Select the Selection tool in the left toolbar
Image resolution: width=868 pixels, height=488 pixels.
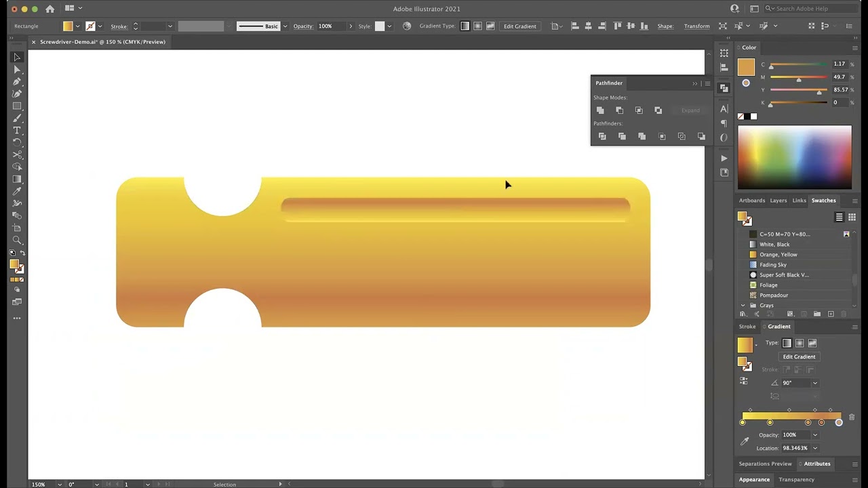coord(17,57)
